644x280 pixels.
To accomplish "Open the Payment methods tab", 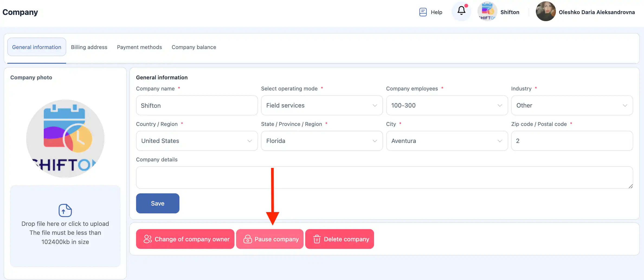I will point(139,47).
